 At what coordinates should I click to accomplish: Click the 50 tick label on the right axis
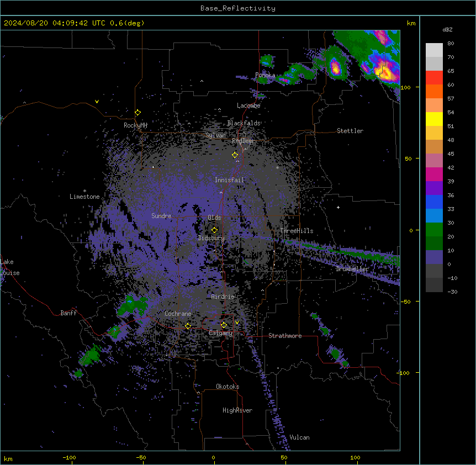(x=408, y=158)
